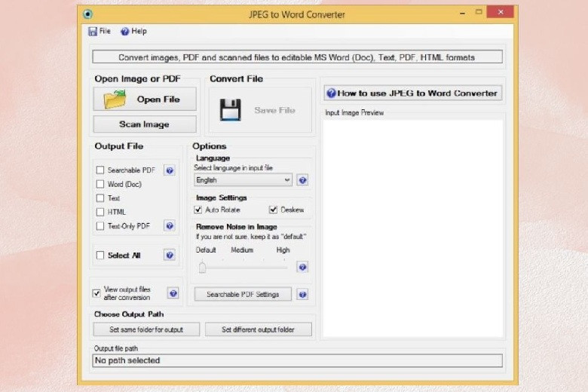Open help icon next to Select All

click(x=170, y=255)
